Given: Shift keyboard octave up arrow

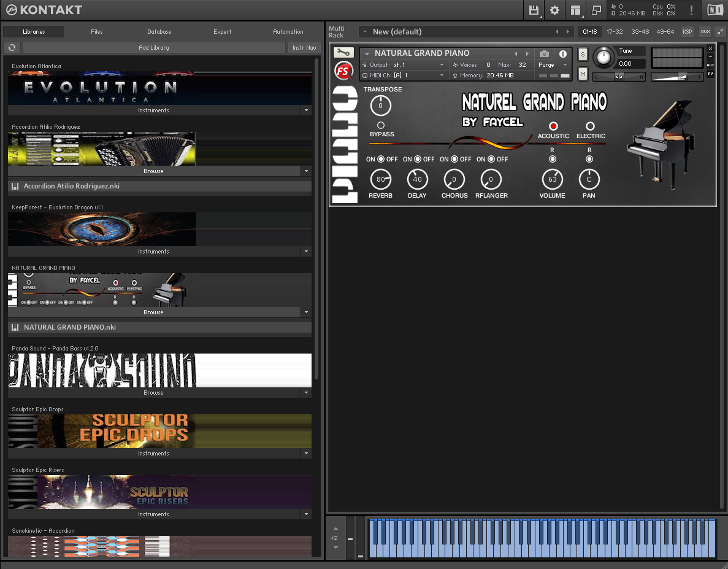Looking at the screenshot, I should 335,528.
